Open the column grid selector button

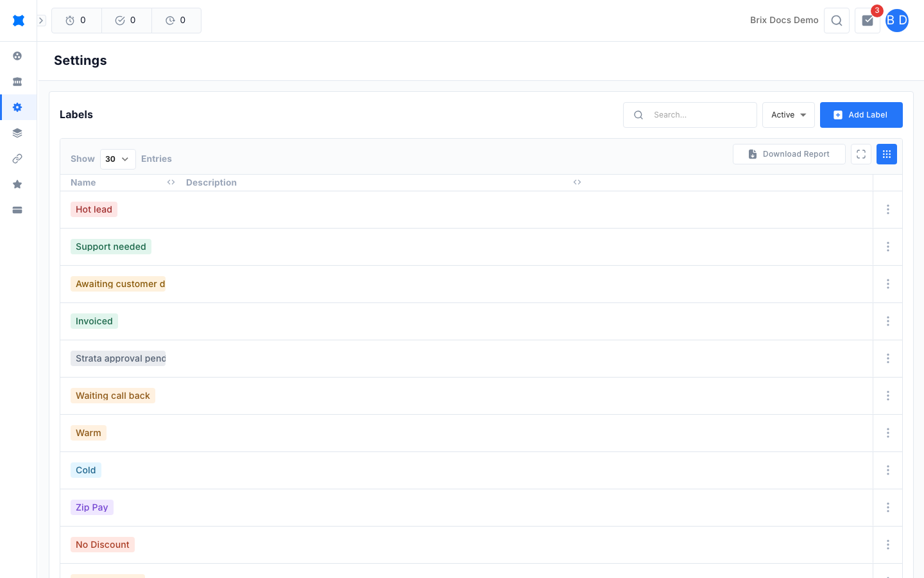click(887, 154)
